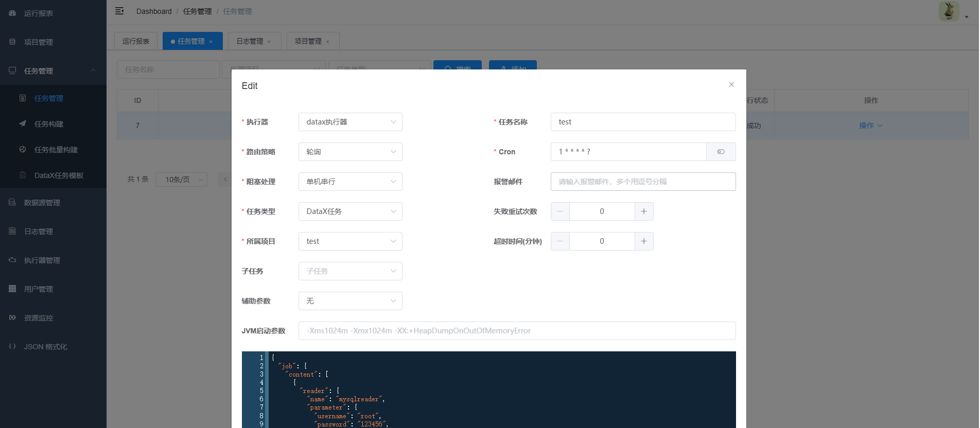The width and height of the screenshot is (980, 428).
Task: Select 任务构建 sidebar item
Action: click(x=53, y=124)
